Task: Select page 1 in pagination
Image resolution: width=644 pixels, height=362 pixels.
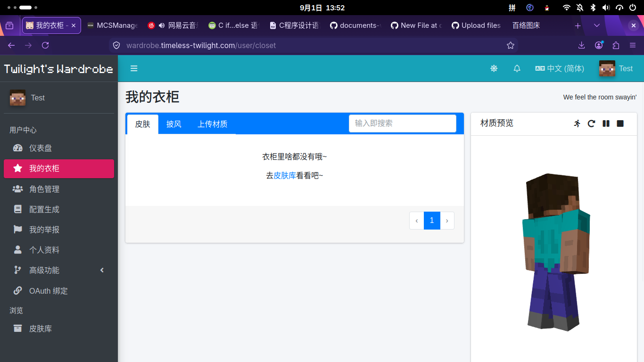Action: tap(432, 221)
